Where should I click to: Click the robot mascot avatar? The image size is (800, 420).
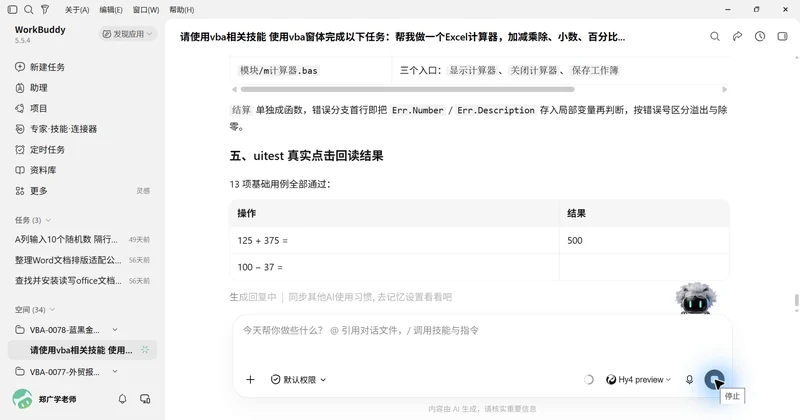coord(695,298)
